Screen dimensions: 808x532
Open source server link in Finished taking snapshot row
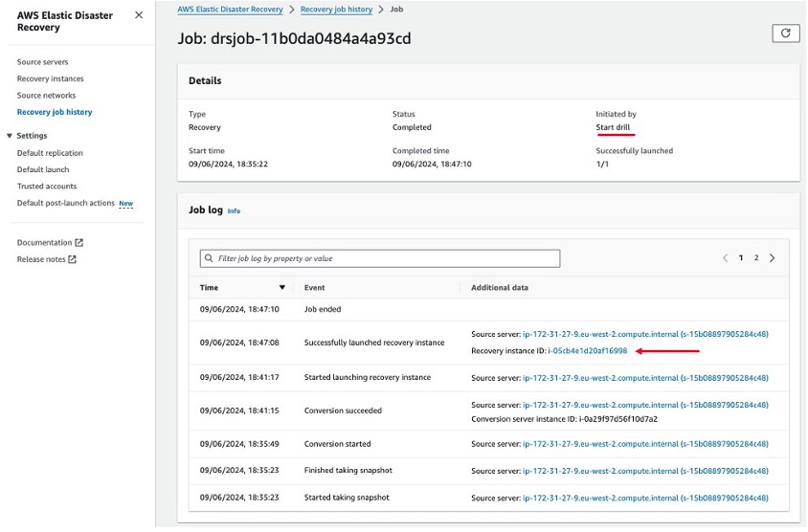pos(645,471)
